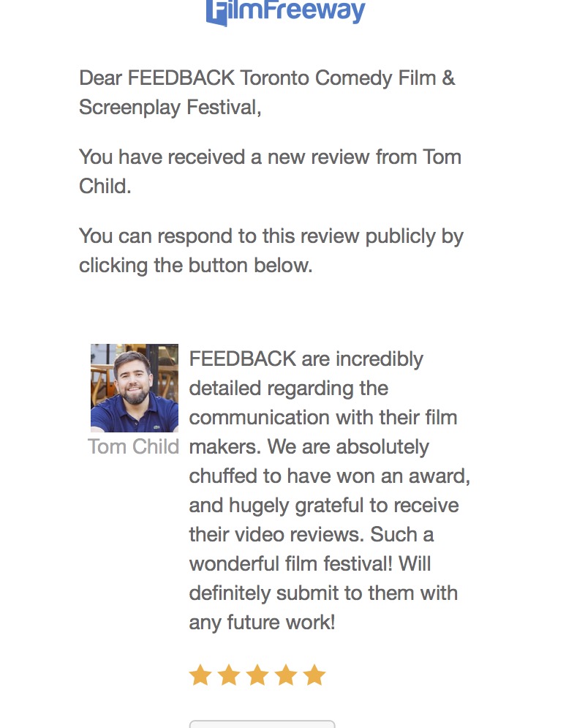Click the 'respond to this review publicly' sentence
The height and width of the screenshot is (728, 566).
(x=271, y=236)
